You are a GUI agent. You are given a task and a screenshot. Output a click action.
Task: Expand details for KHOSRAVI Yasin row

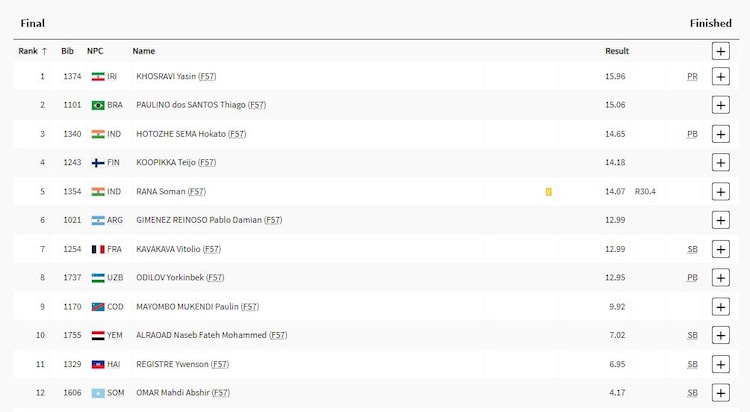point(720,77)
